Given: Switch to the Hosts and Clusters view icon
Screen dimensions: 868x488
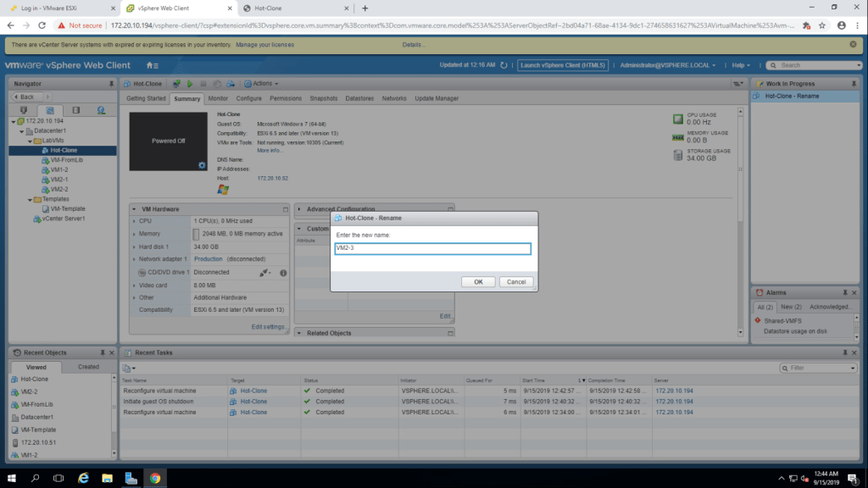Looking at the screenshot, I should click(x=24, y=110).
